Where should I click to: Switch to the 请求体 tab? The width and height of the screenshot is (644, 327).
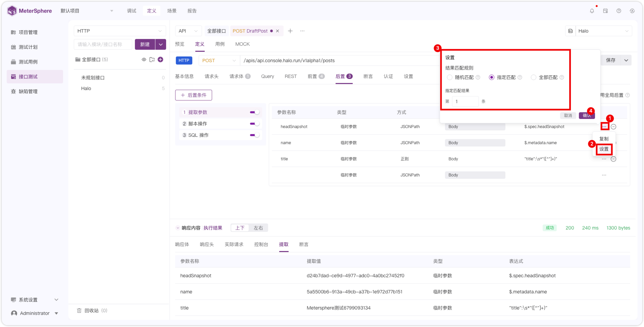tap(240, 76)
